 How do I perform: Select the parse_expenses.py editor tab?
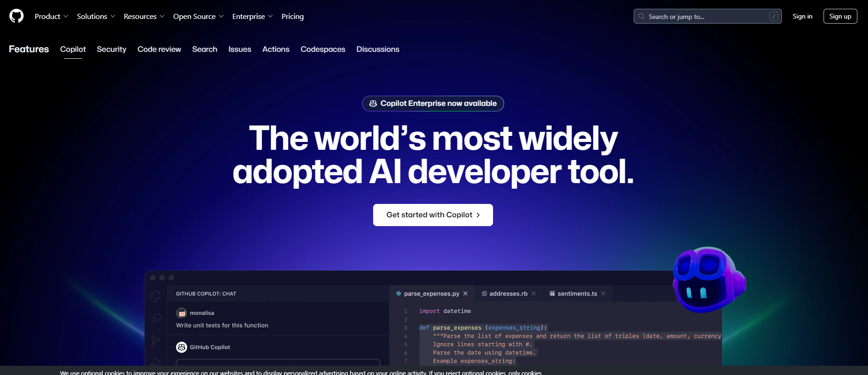431,294
